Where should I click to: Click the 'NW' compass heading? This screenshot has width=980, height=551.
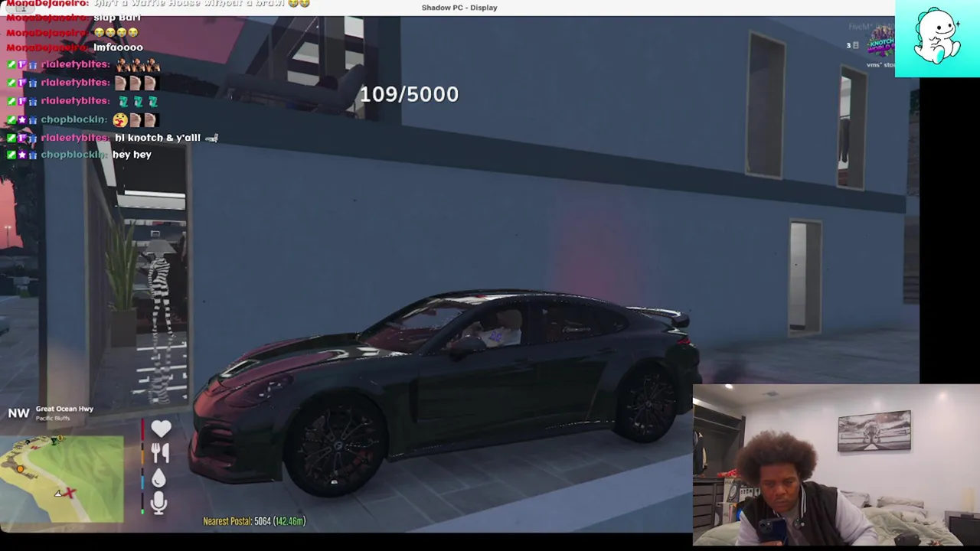point(18,413)
